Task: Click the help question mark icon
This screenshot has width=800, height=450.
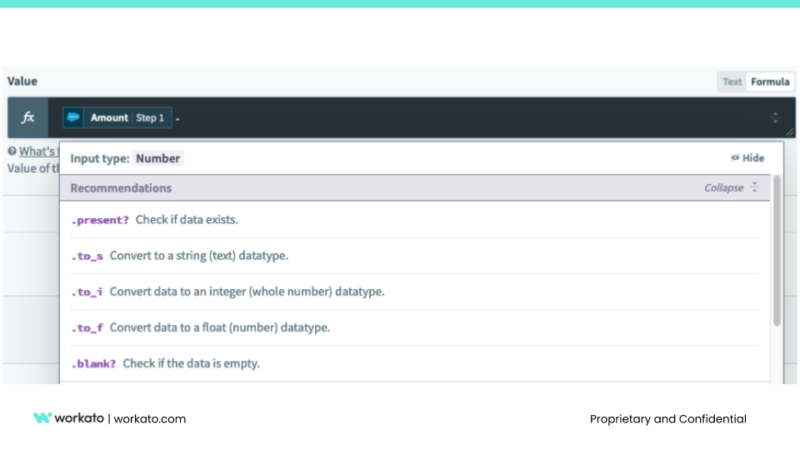Action: 11,151
